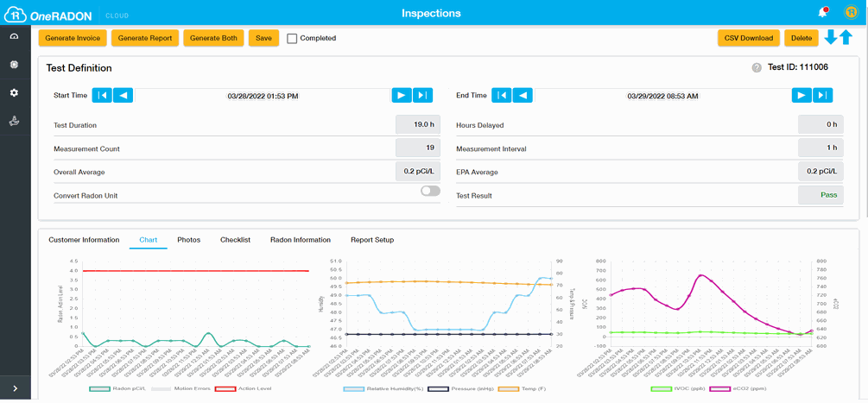This screenshot has height=403, width=868.
Task: Toggle Motion Errors legend swatch
Action: (161, 388)
